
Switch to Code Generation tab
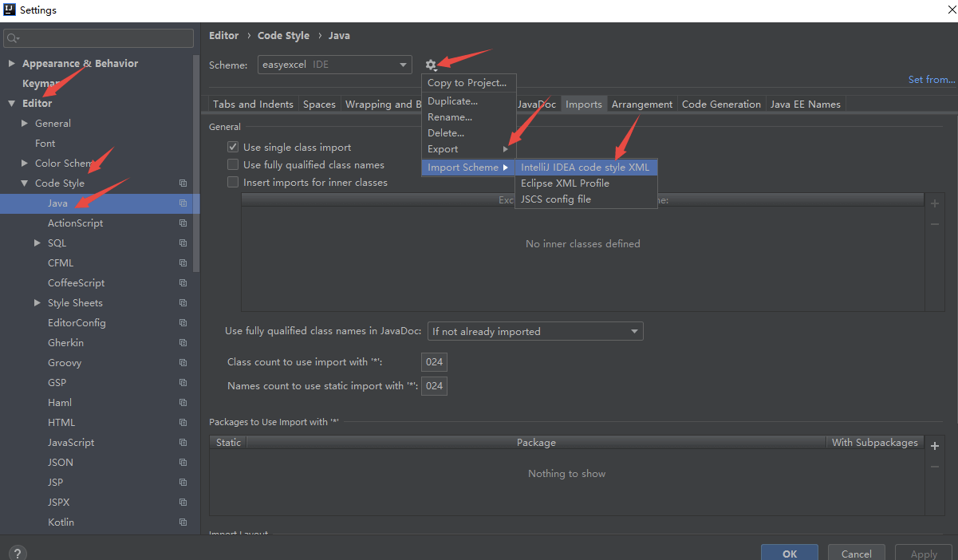click(721, 105)
